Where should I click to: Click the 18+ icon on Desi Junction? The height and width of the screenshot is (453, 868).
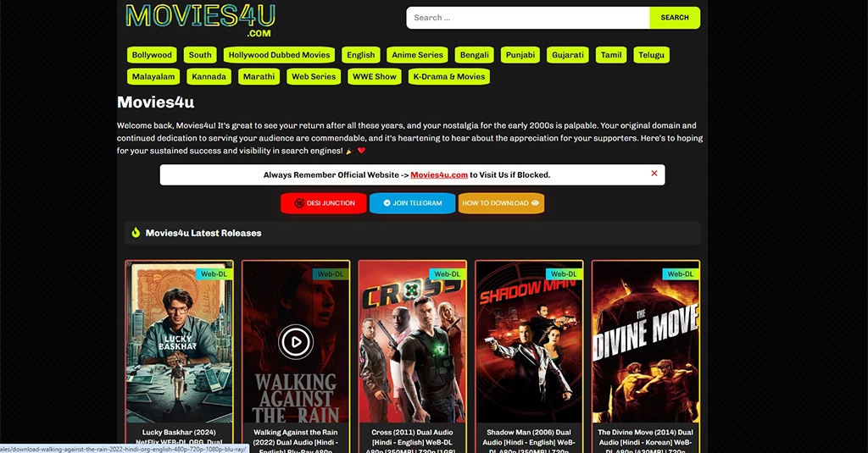[x=299, y=203]
